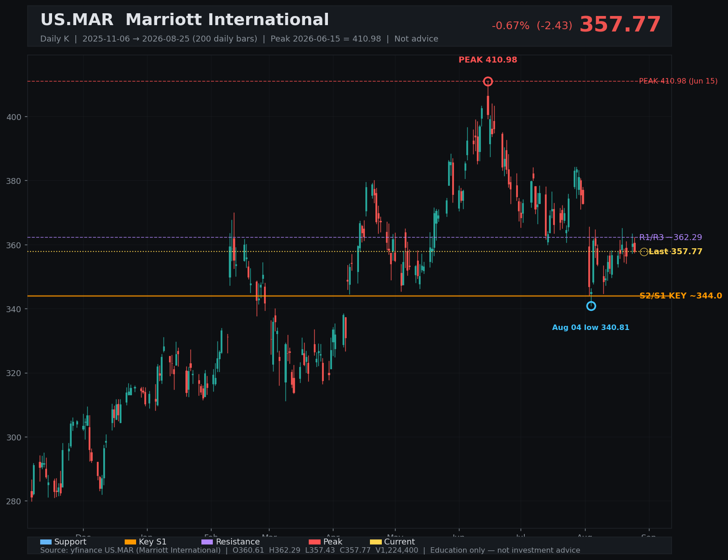Click the 'S2/S1 KEY ~344.0' label
Viewport: 728px width, 560px height.
click(x=681, y=296)
